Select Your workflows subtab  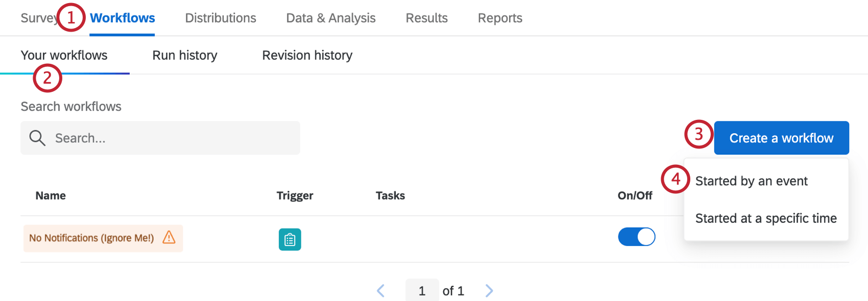tap(64, 55)
